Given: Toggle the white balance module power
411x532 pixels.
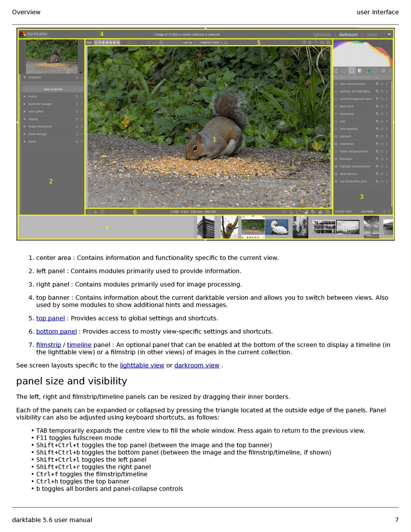Looking at the screenshot, I should click(336, 174).
